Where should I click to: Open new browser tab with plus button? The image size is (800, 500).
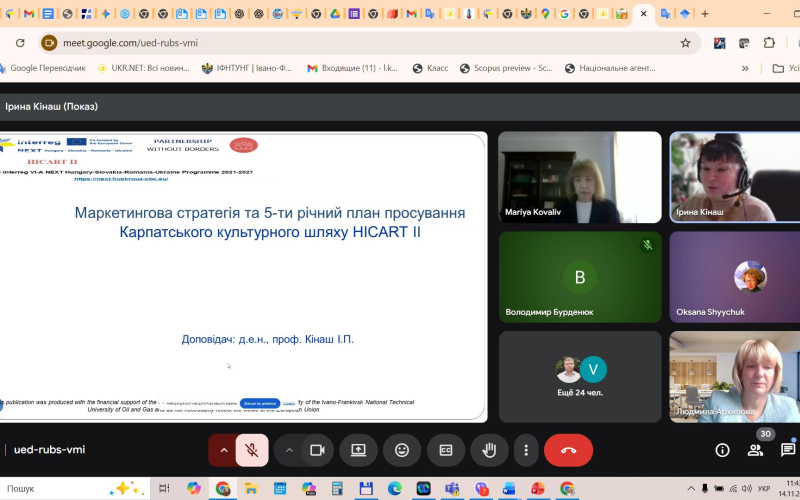705,14
